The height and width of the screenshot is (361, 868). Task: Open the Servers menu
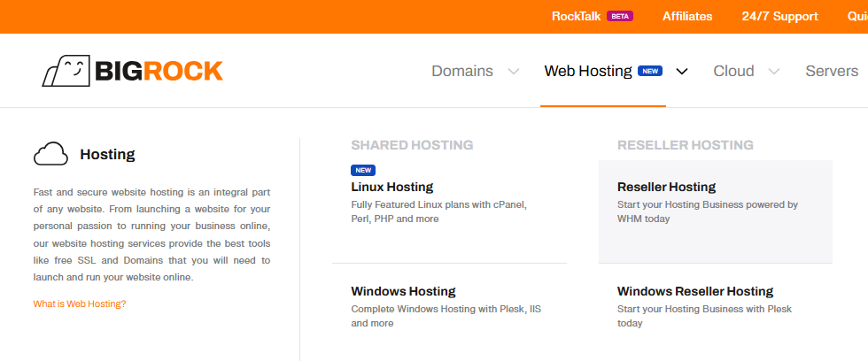click(x=832, y=71)
